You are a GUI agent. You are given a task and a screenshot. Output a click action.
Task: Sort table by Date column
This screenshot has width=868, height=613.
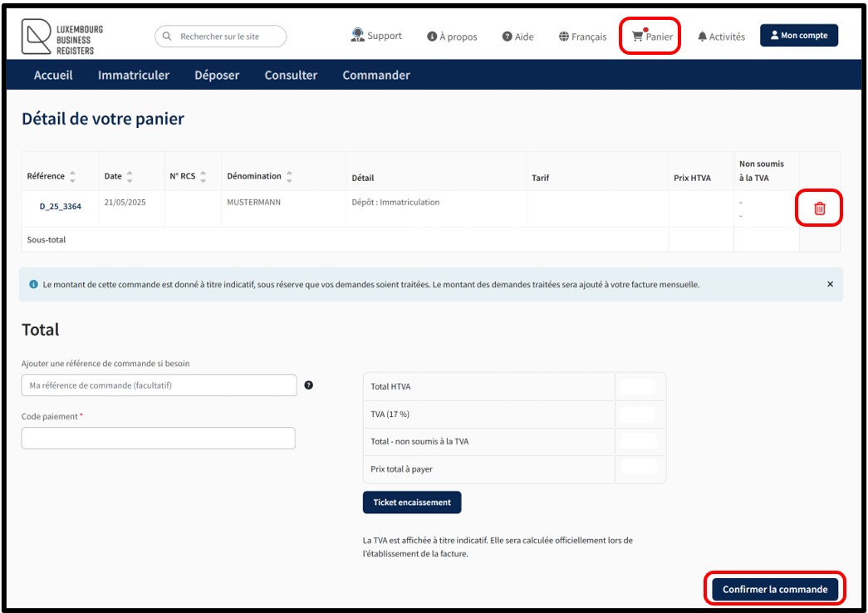click(x=130, y=177)
